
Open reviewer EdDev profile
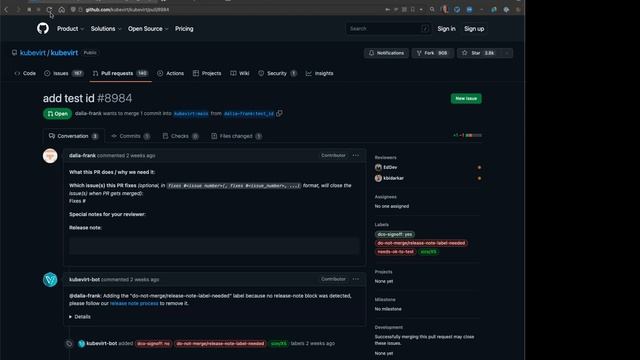pos(390,167)
